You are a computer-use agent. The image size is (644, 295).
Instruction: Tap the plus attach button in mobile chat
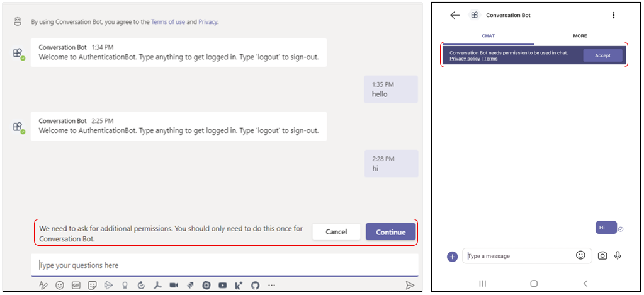tap(452, 257)
